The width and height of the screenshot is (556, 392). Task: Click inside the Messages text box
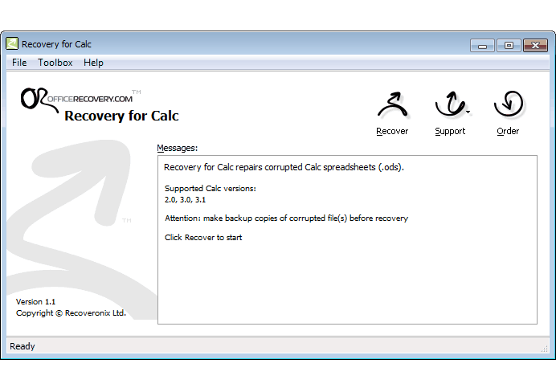click(347, 239)
